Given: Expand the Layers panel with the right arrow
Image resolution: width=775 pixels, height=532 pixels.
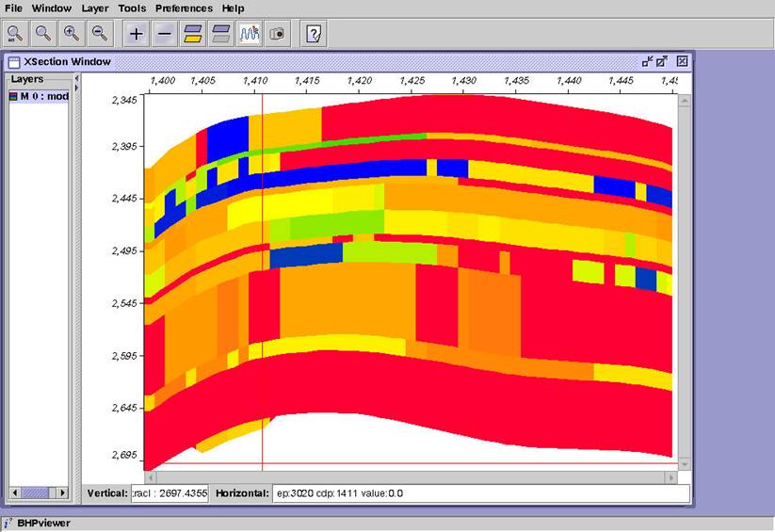Looking at the screenshot, I should click(76, 88).
